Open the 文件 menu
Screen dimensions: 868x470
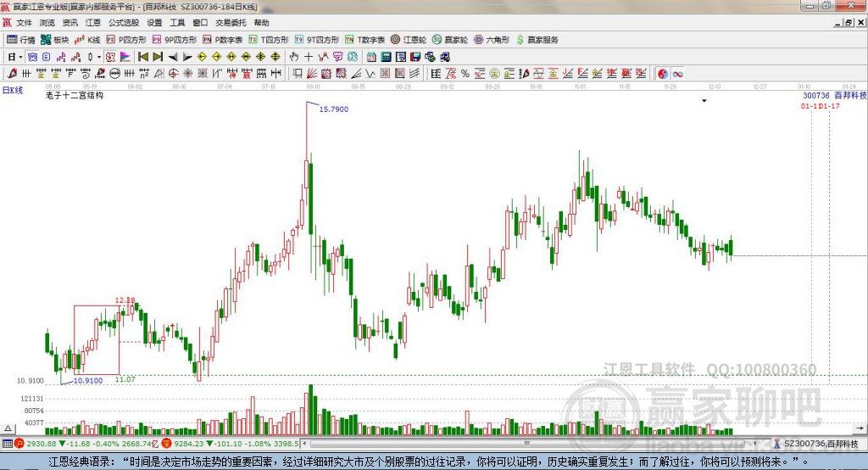click(24, 23)
